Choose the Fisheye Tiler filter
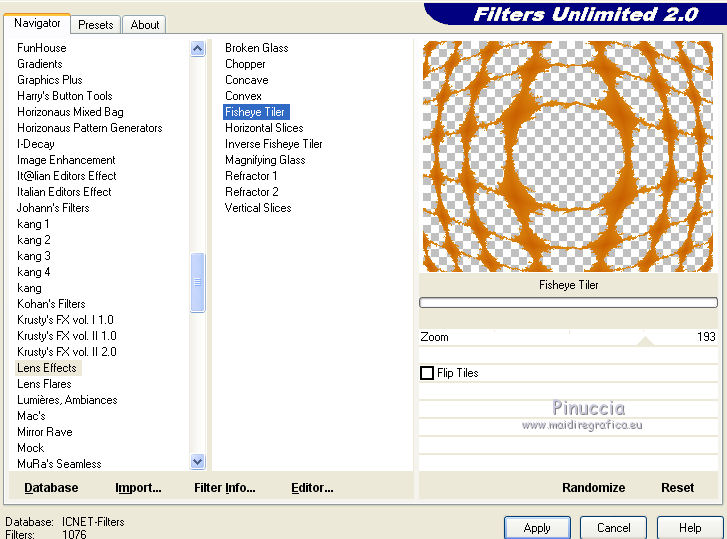 coord(256,112)
